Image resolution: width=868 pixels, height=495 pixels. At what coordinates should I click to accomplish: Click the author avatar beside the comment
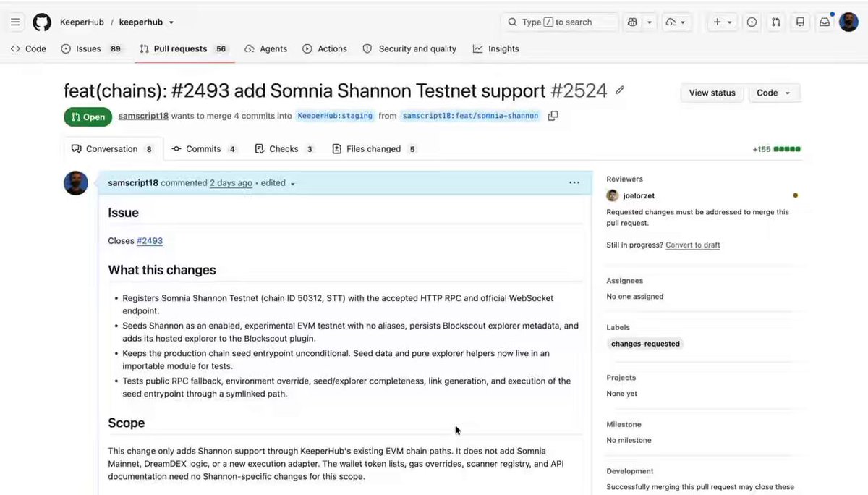76,183
